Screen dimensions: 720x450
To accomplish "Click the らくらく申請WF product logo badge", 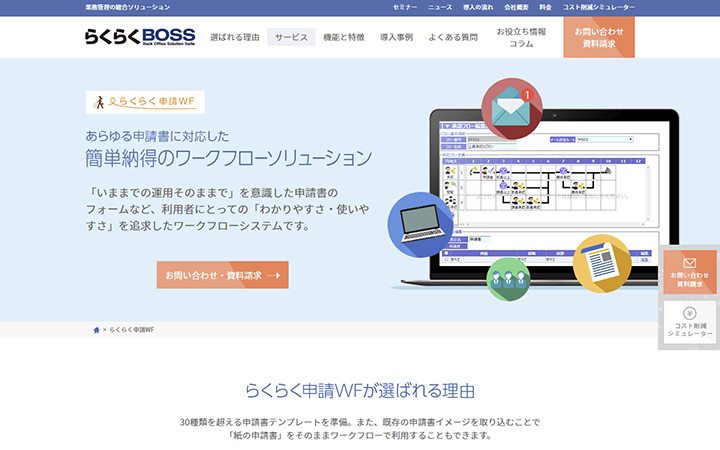I will pos(145,102).
